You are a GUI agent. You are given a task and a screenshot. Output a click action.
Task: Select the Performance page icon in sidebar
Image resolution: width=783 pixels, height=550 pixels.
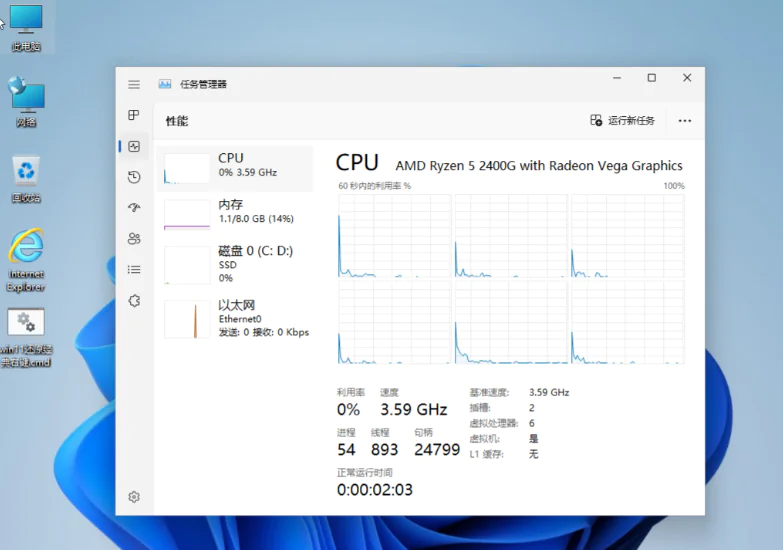click(134, 146)
